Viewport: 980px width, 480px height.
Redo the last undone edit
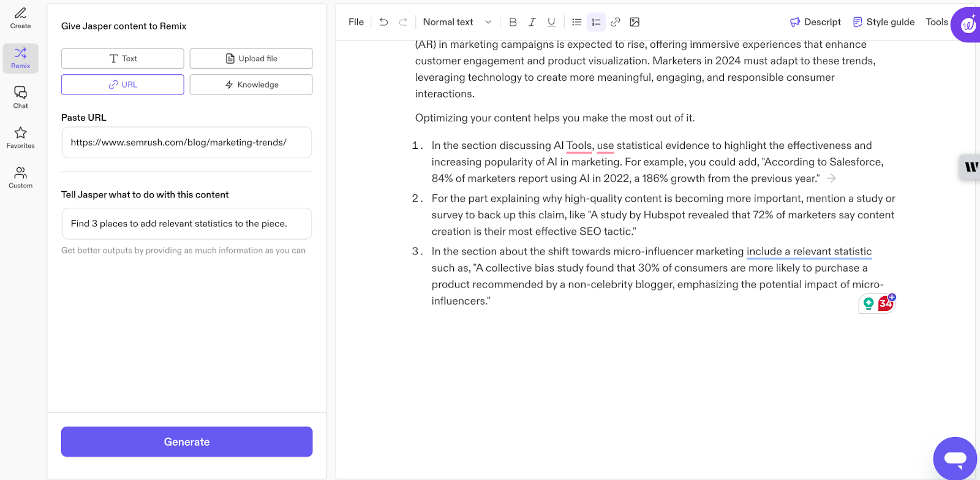(x=403, y=22)
